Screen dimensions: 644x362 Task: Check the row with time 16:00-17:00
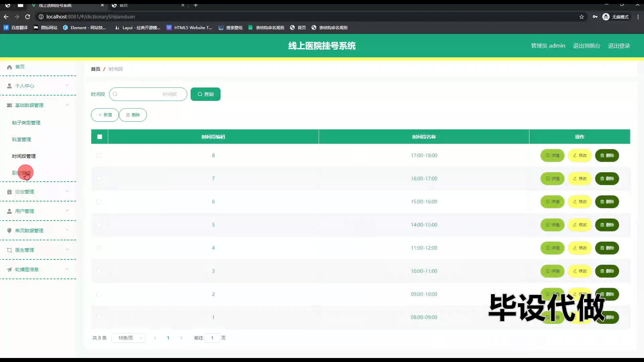pos(99,179)
